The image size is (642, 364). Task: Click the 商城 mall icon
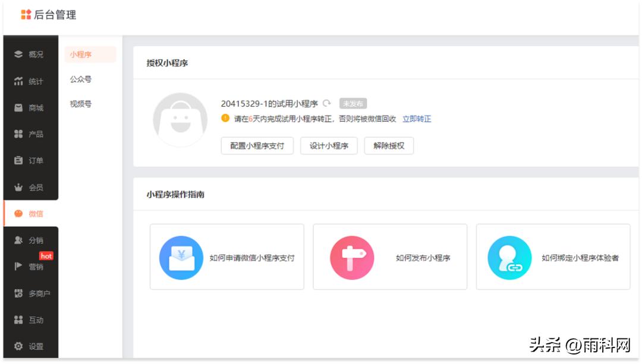pos(20,108)
